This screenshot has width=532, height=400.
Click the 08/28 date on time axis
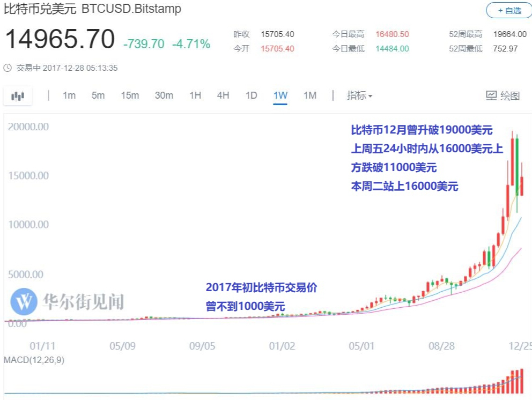click(441, 346)
